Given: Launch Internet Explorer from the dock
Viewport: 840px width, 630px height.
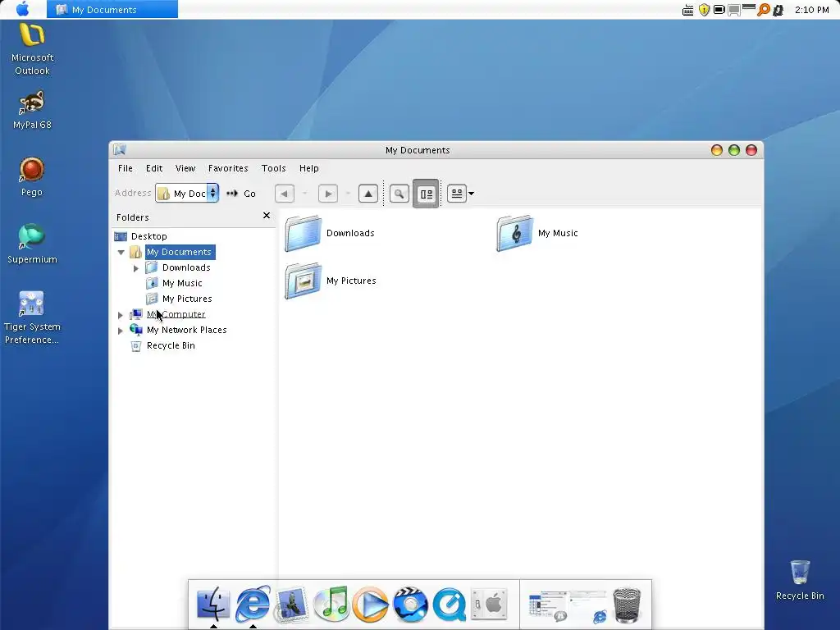Looking at the screenshot, I should (x=253, y=604).
